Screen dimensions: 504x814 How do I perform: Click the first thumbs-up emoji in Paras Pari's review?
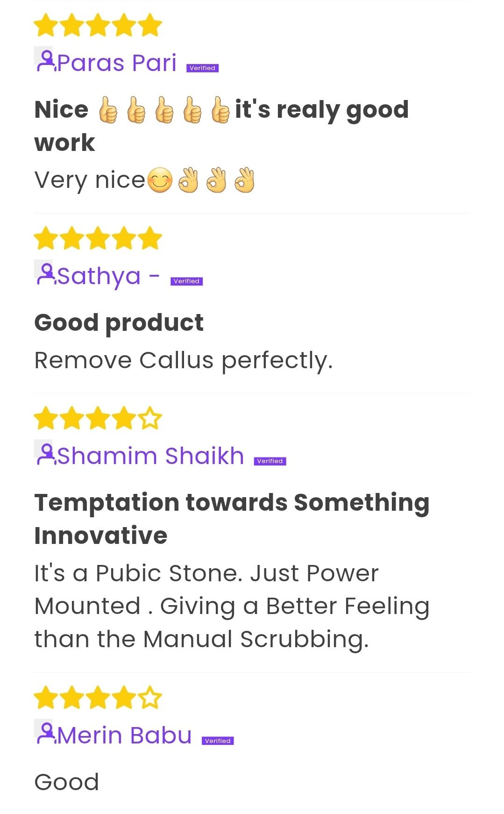click(x=108, y=110)
